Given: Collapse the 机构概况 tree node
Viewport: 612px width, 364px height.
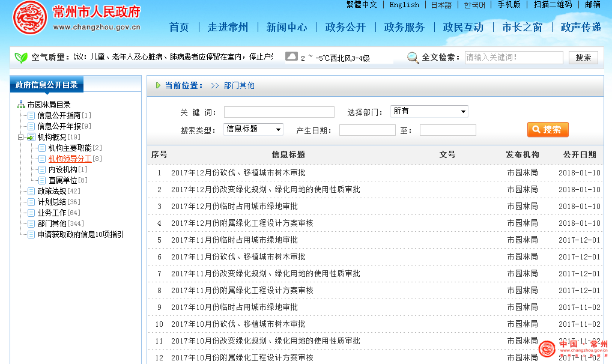Looking at the screenshot, I should (20, 137).
